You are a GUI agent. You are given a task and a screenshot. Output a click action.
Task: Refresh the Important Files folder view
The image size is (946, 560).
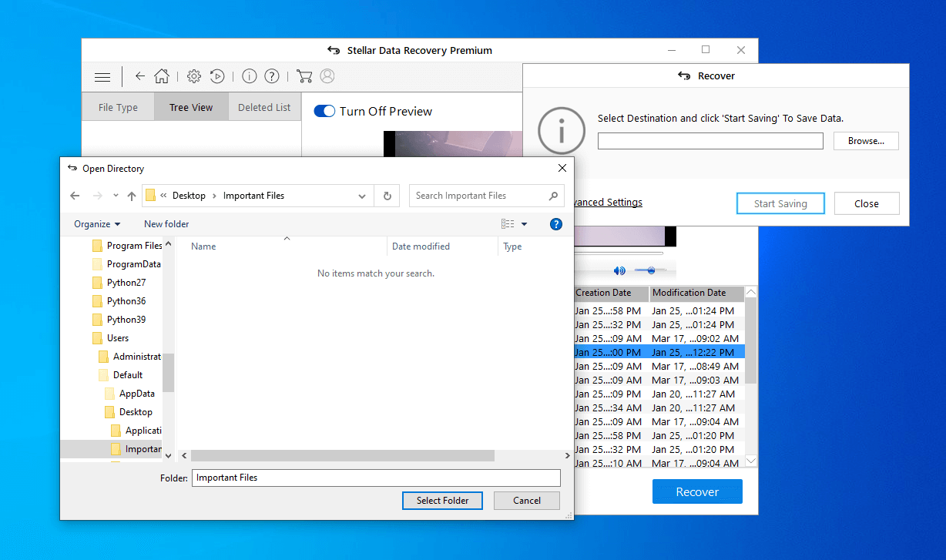[387, 196]
